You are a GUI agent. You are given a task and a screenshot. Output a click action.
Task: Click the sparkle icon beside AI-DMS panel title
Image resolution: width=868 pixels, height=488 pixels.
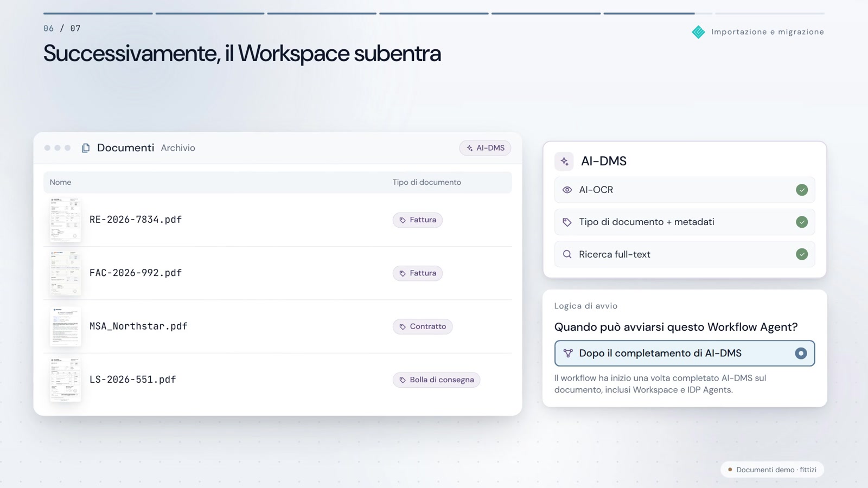[564, 161]
